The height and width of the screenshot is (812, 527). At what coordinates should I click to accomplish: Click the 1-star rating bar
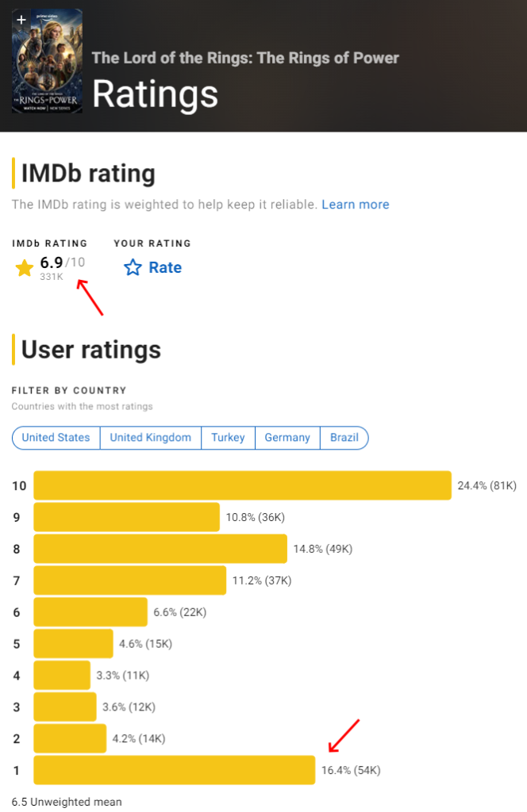[174, 770]
